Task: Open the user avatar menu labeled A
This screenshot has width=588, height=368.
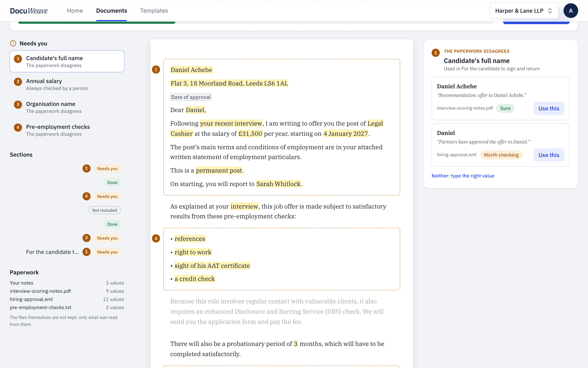Action: point(571,11)
